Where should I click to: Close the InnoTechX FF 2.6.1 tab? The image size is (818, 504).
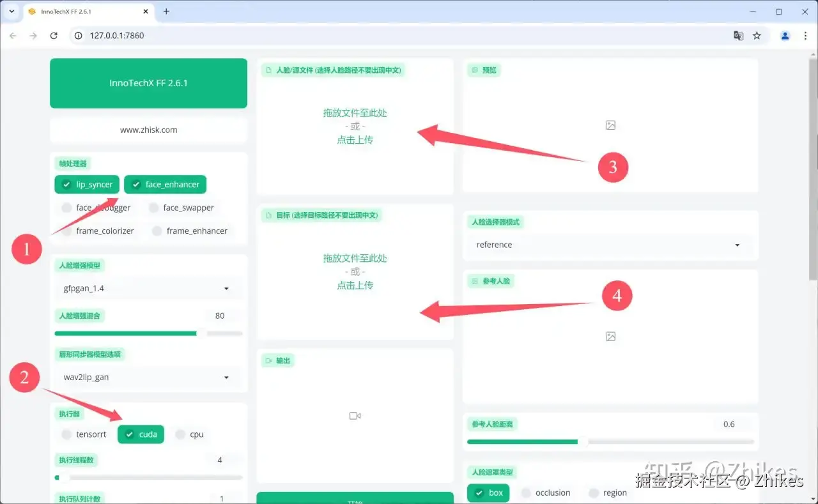pos(146,11)
